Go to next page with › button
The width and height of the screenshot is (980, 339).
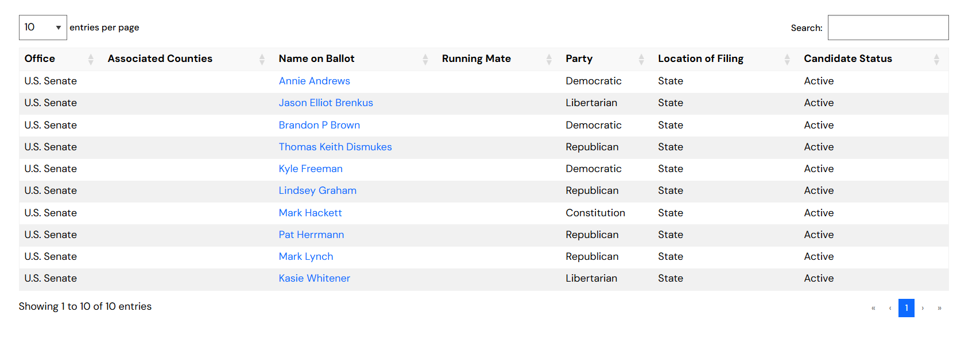click(x=923, y=308)
